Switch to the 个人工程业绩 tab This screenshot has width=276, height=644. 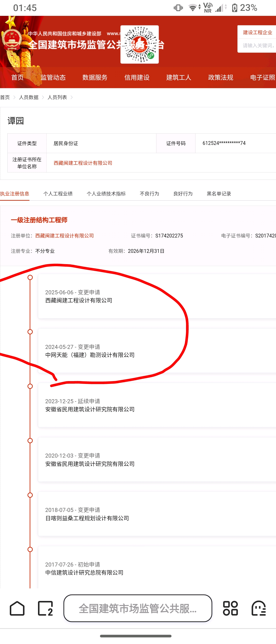tap(58, 194)
